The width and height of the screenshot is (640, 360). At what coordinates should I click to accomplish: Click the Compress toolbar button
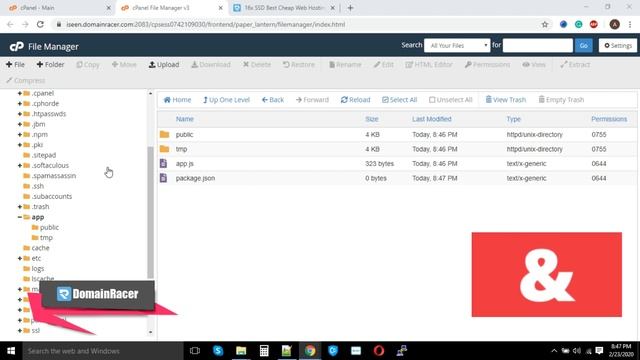(x=25, y=80)
